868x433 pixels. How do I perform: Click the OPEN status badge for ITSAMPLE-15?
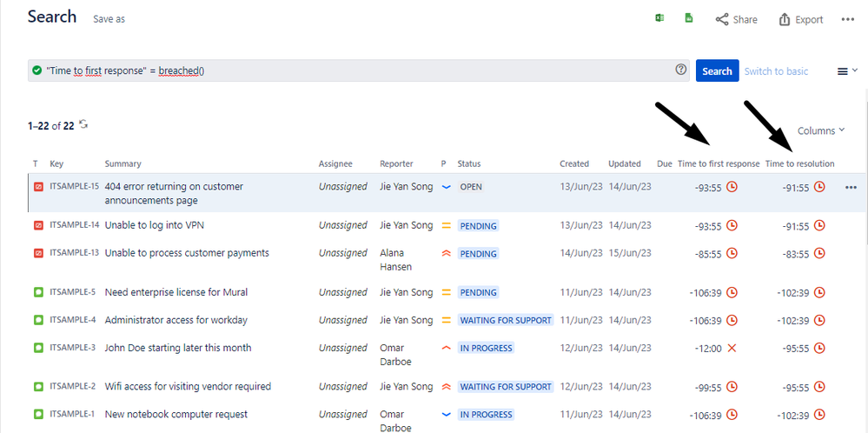pyautogui.click(x=471, y=187)
